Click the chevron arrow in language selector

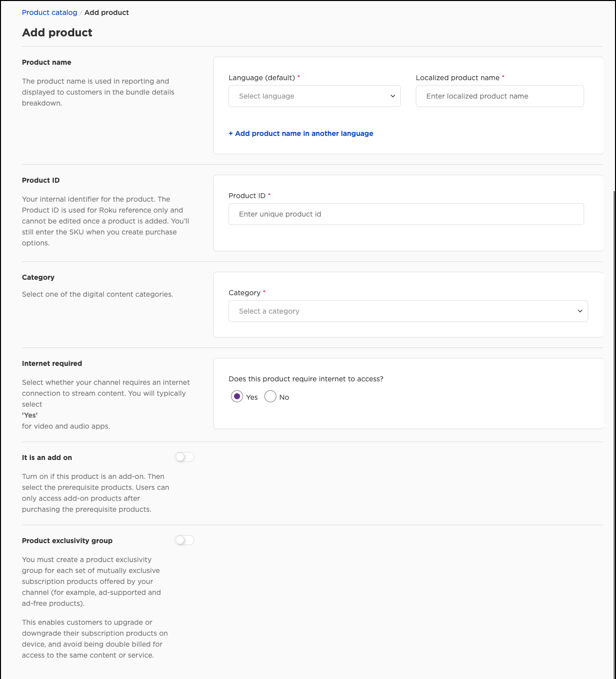pos(392,96)
